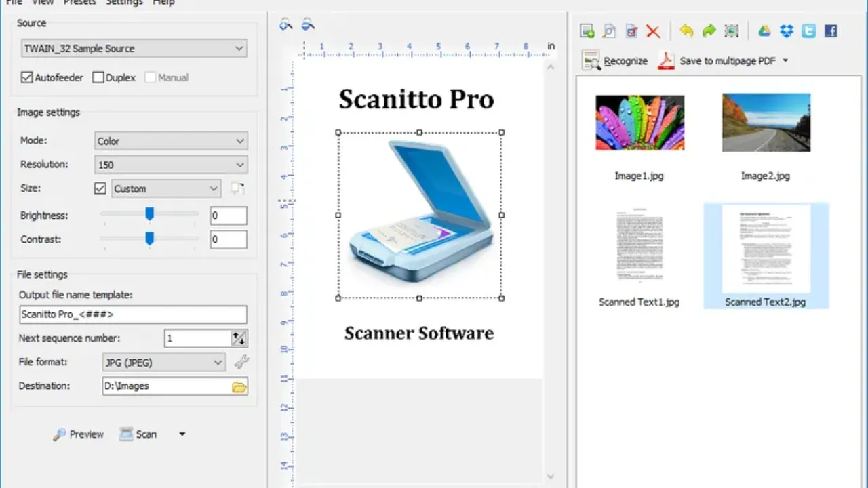Click the orientation icon next to Size dropdown
This screenshot has width=868, height=488.
point(237,189)
